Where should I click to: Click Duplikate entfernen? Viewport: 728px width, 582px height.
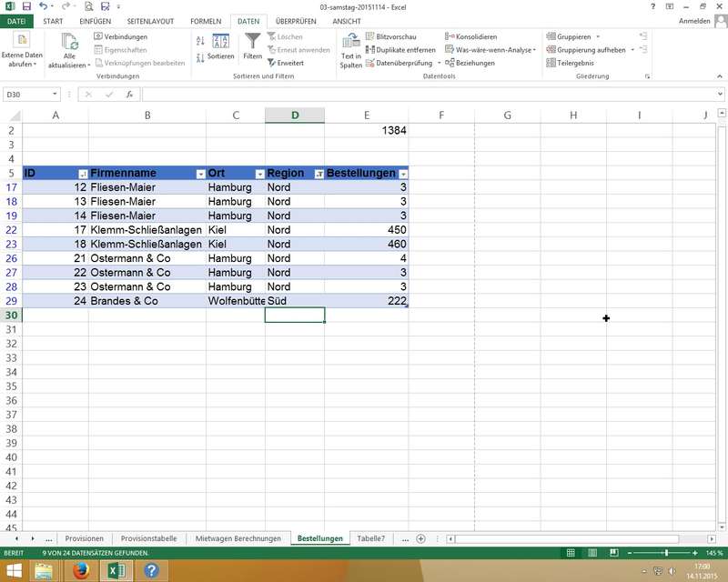[x=400, y=50]
